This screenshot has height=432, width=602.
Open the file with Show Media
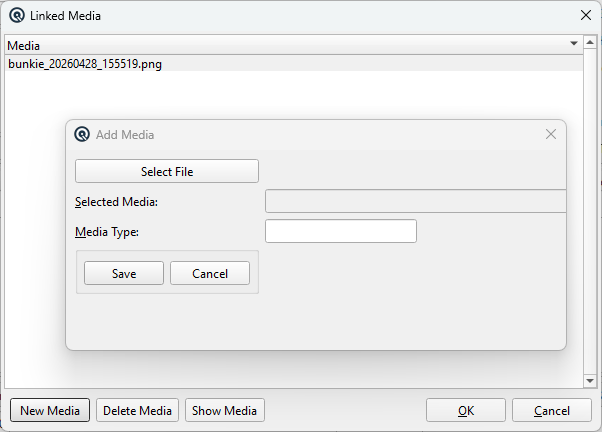[x=225, y=410]
